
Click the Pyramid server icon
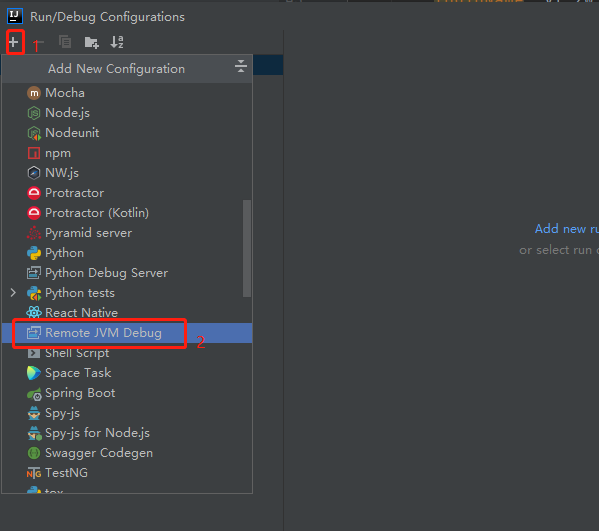click(34, 233)
